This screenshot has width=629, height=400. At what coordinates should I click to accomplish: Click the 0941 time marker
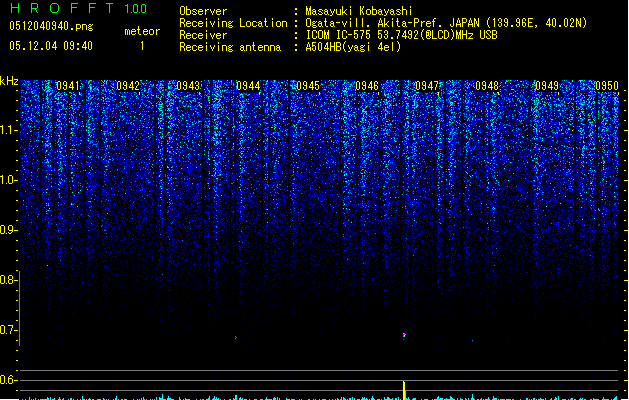(67, 86)
